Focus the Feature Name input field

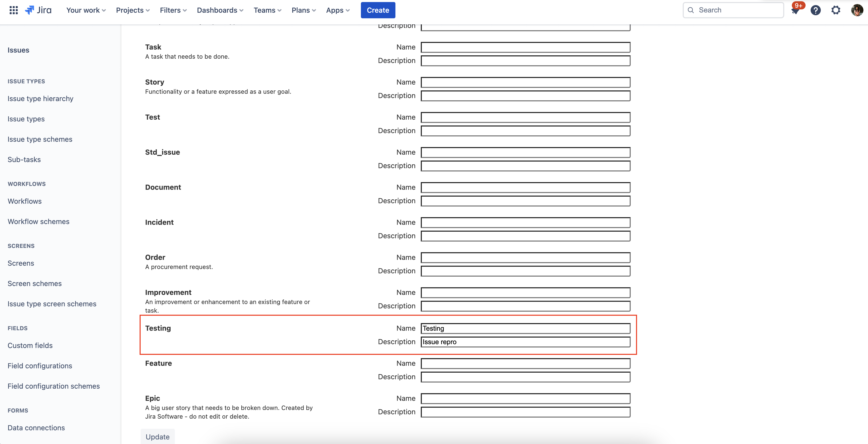pos(525,363)
